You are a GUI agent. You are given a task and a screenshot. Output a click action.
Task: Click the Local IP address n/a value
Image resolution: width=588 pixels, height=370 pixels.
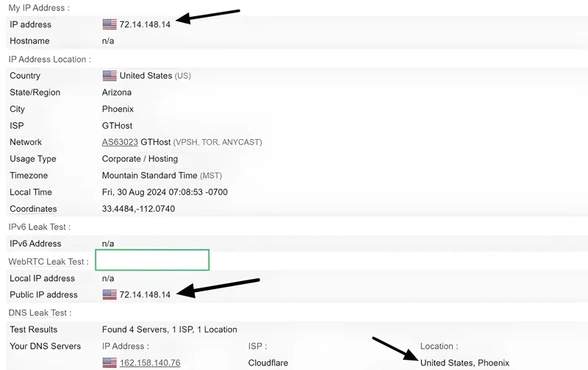(x=108, y=279)
